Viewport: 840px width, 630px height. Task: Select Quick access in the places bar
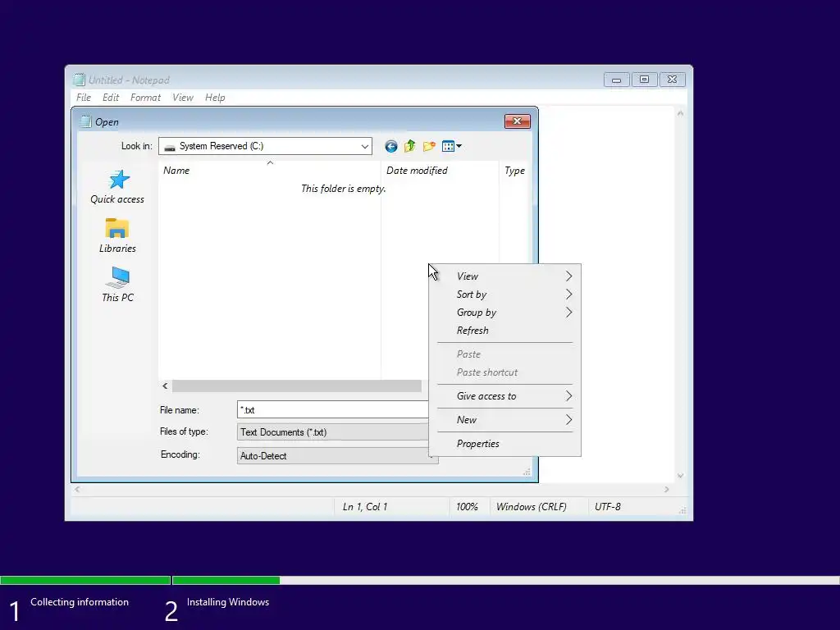coord(117,187)
